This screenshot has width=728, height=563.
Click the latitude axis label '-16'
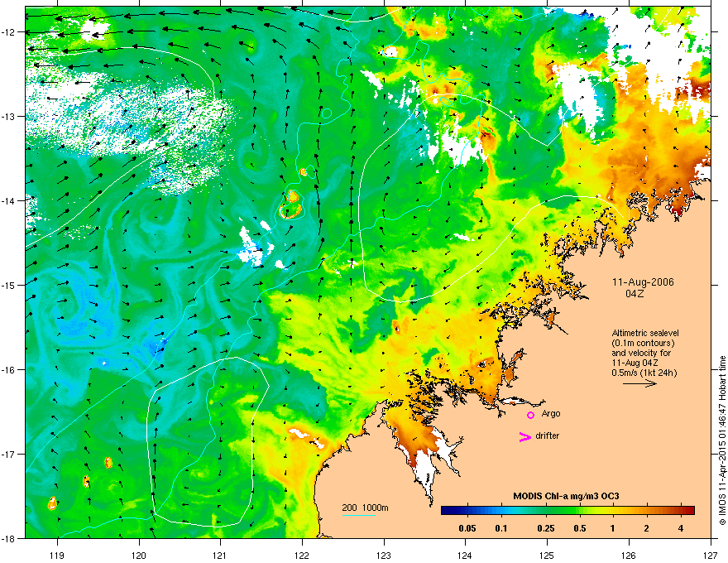coord(8,370)
